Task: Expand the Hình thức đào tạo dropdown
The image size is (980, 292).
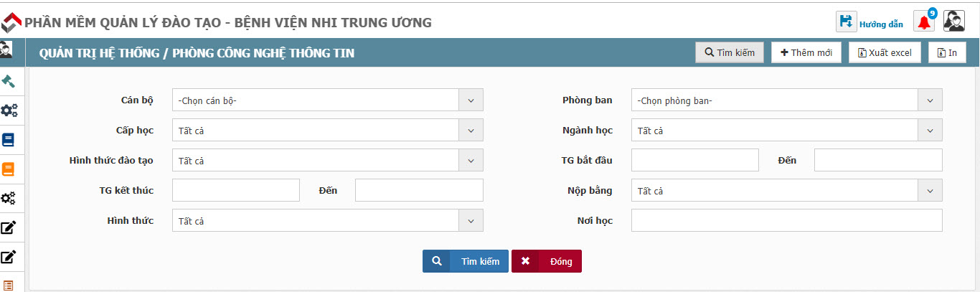Action: click(x=327, y=161)
